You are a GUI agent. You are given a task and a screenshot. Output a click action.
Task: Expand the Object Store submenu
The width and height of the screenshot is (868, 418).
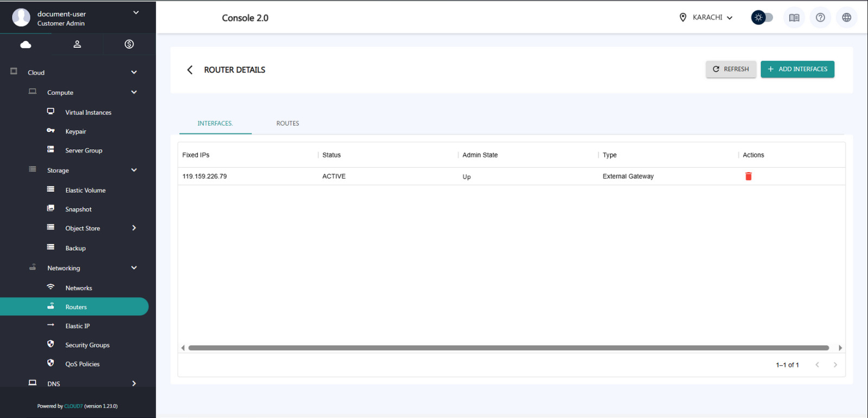tap(133, 228)
